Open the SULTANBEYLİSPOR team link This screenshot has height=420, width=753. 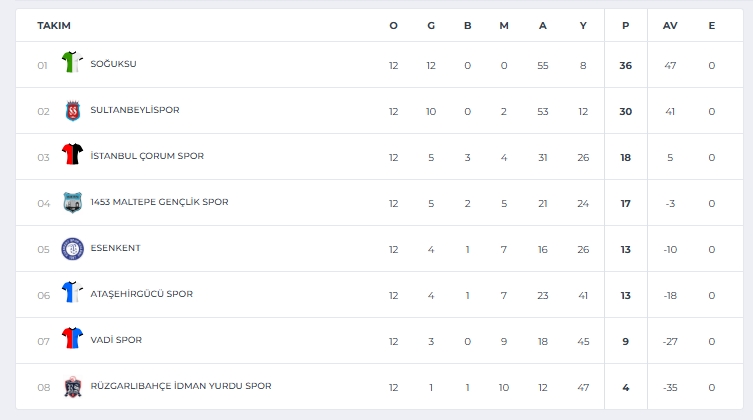135,110
